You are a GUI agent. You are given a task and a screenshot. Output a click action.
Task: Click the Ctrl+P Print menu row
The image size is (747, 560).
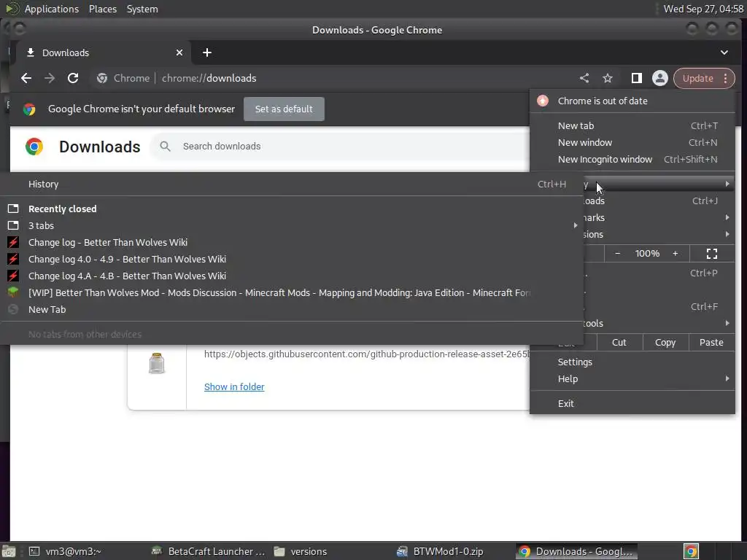click(659, 273)
